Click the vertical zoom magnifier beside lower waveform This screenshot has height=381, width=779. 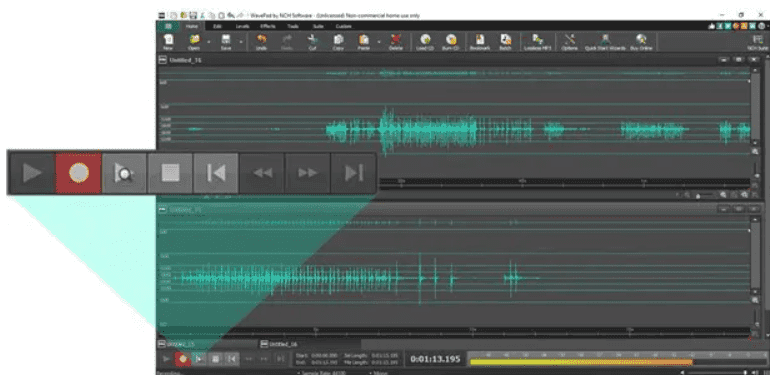(x=755, y=301)
